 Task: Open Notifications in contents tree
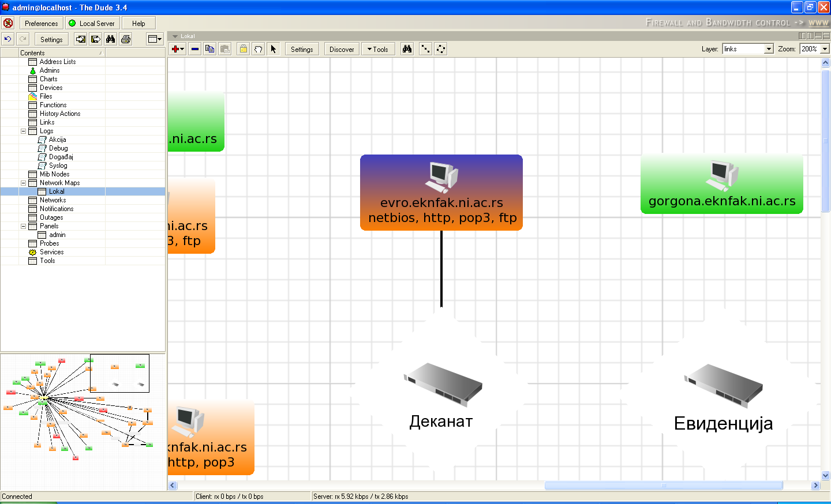57,209
